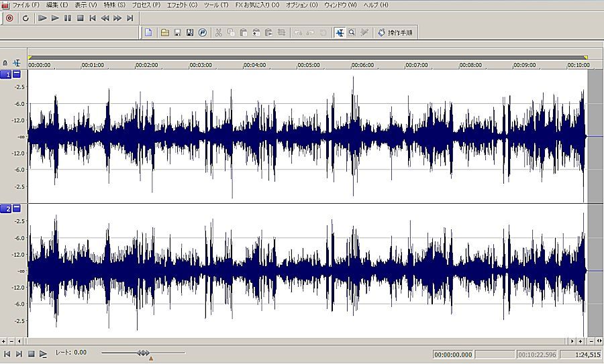Collapse channel 2 with its minus button
The width and height of the screenshot is (604, 364).
[17, 208]
